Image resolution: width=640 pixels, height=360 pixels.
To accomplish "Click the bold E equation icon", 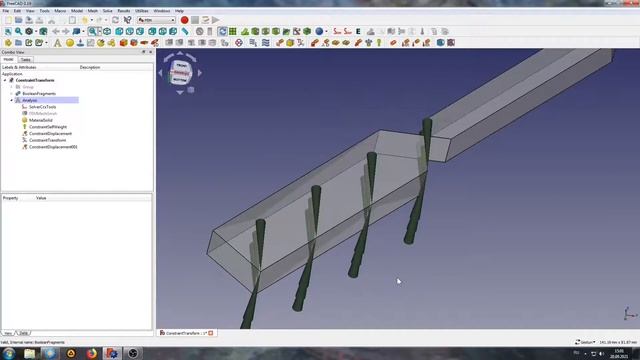I will (358, 31).
